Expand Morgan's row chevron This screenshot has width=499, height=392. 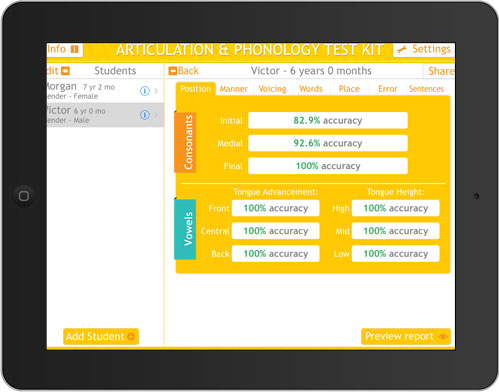point(156,91)
